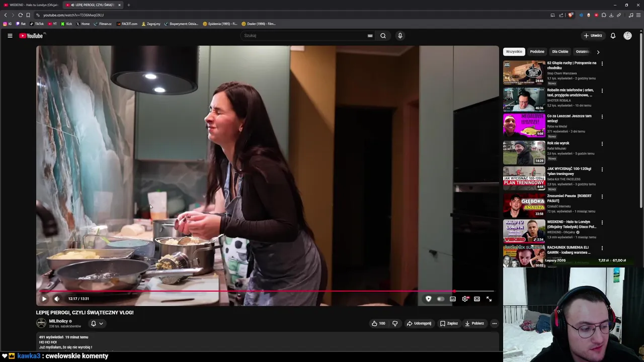
Task: Select the Dla Ciebie filter chip
Action: pyautogui.click(x=560, y=51)
